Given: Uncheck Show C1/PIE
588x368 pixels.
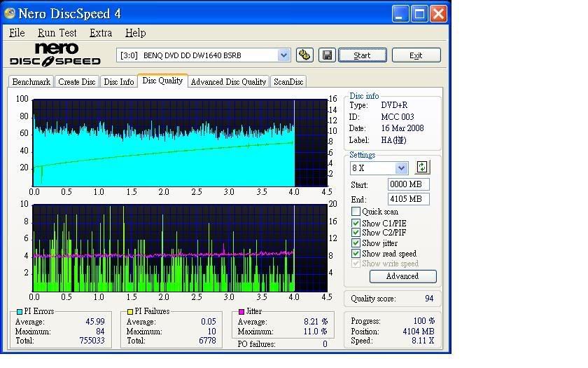Looking at the screenshot, I should 356,223.
